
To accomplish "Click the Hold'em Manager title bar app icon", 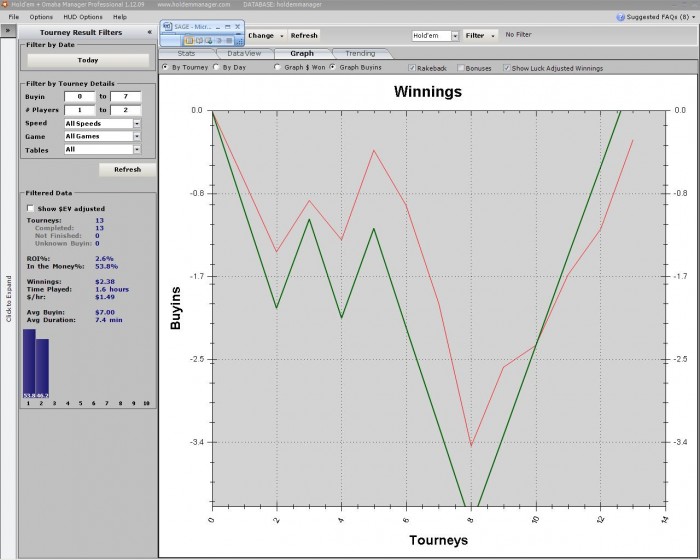I will 4,4.
